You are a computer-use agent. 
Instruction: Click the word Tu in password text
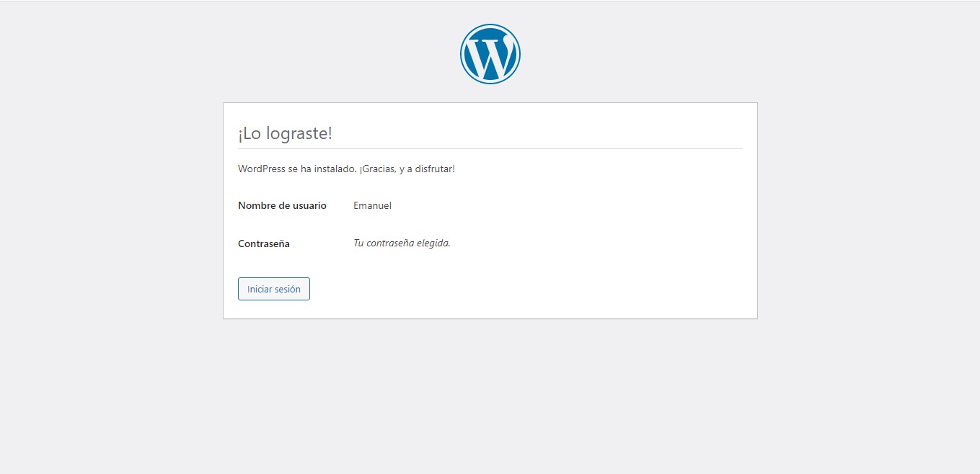[358, 243]
